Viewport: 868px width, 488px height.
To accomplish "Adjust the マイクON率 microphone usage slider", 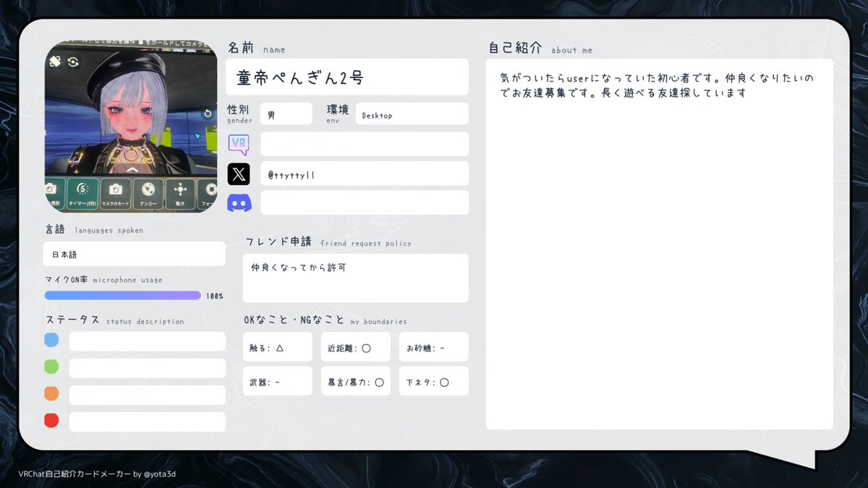I will tap(123, 295).
